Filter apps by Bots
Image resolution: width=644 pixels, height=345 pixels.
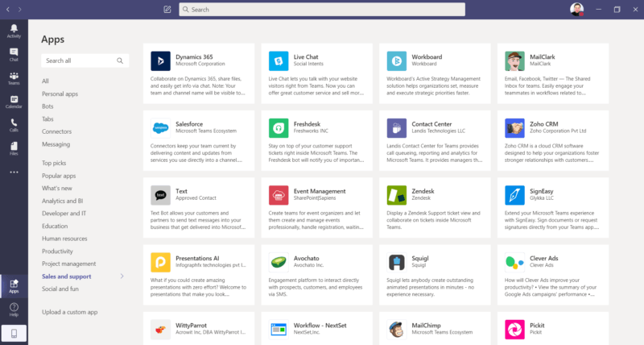click(47, 106)
